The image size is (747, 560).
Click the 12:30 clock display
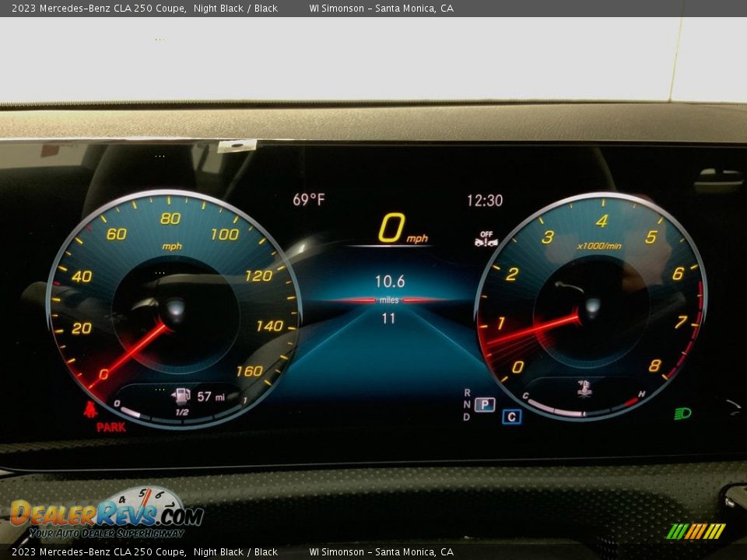click(485, 201)
